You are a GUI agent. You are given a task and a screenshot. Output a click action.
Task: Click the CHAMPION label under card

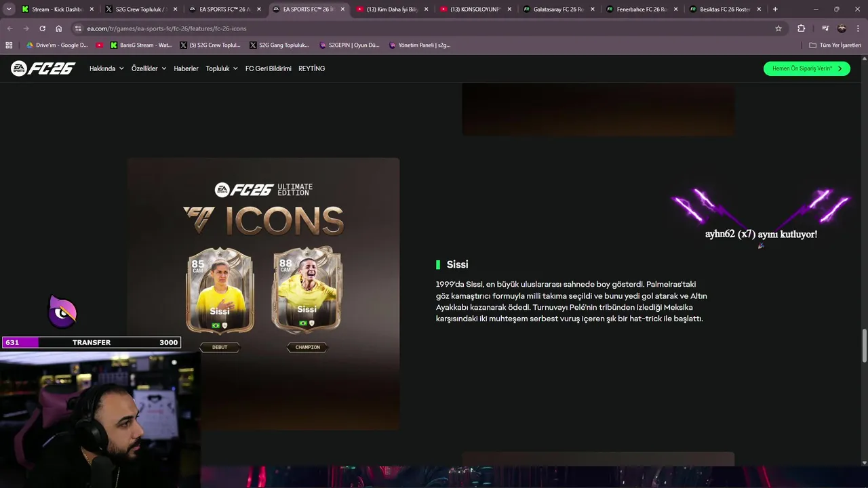click(307, 347)
